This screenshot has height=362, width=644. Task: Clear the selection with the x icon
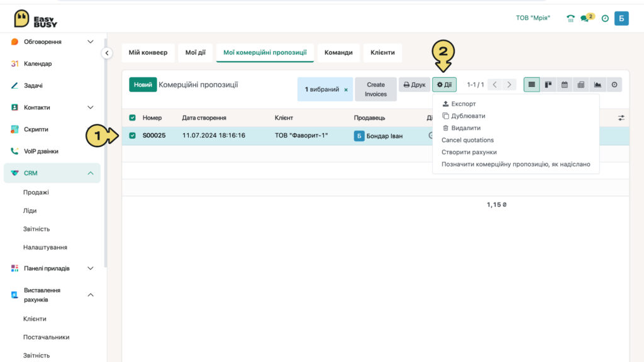346,89
